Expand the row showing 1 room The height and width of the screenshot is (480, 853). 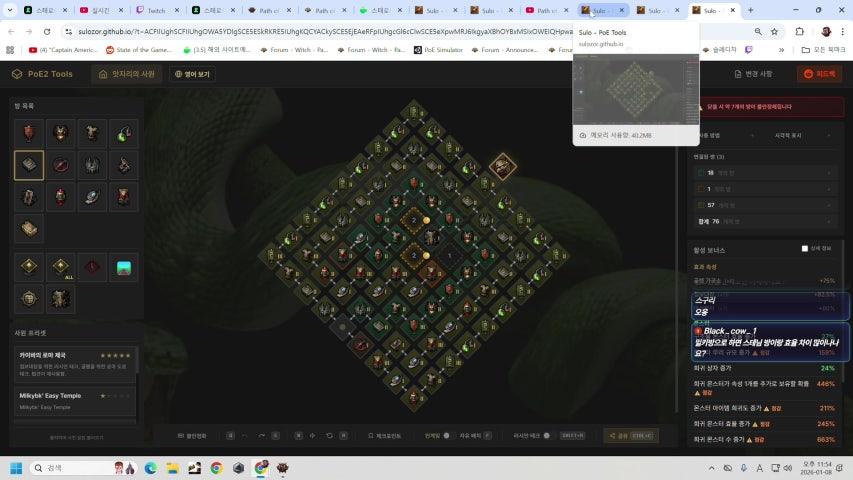coord(764,189)
